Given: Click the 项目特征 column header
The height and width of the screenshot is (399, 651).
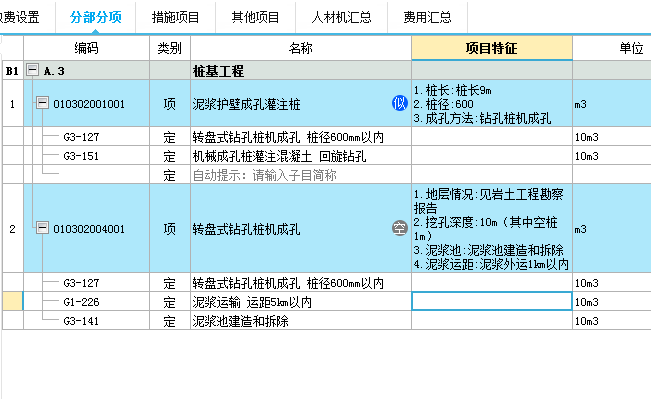Looking at the screenshot, I should coord(492,48).
